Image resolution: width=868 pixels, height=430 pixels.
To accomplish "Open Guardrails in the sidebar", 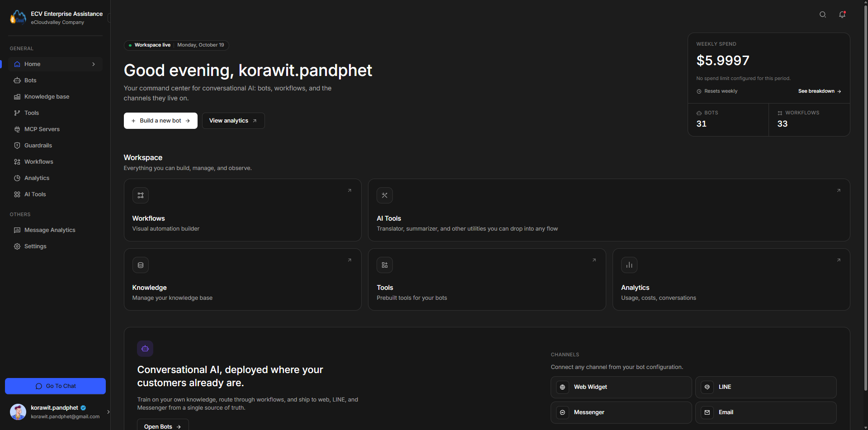I will (x=55, y=146).
